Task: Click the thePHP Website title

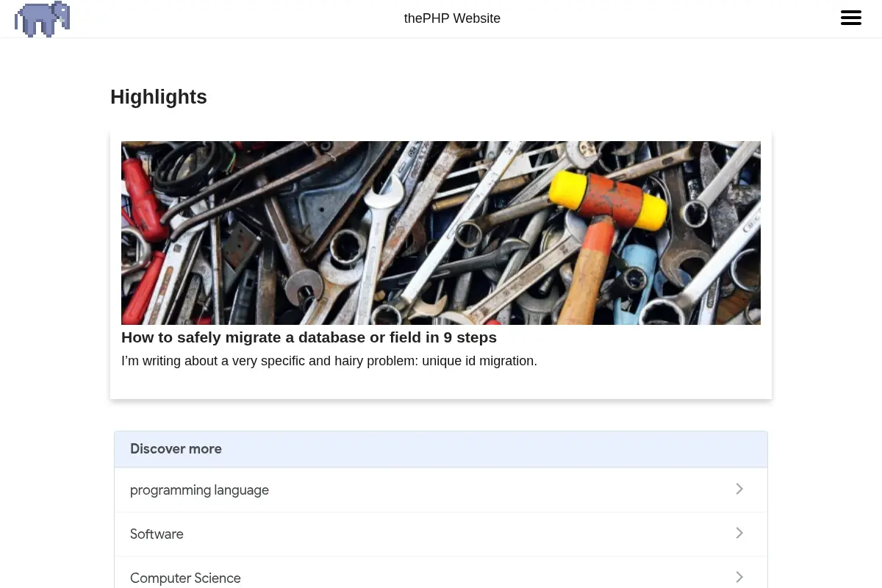Action: tap(452, 18)
